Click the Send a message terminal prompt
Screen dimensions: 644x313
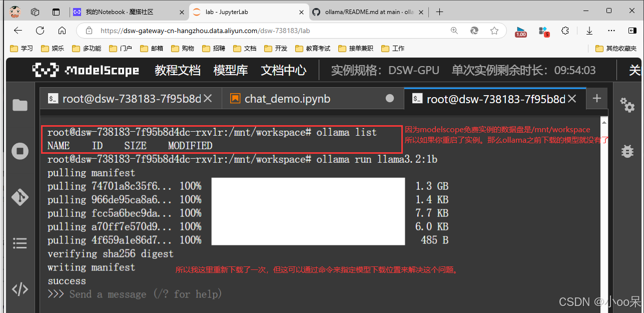click(145, 294)
